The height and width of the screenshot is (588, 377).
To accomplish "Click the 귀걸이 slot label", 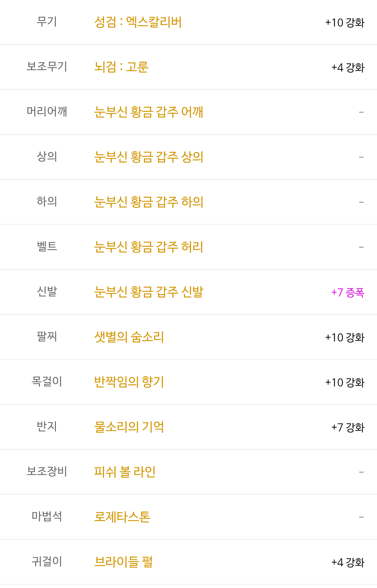I will pos(47,561).
